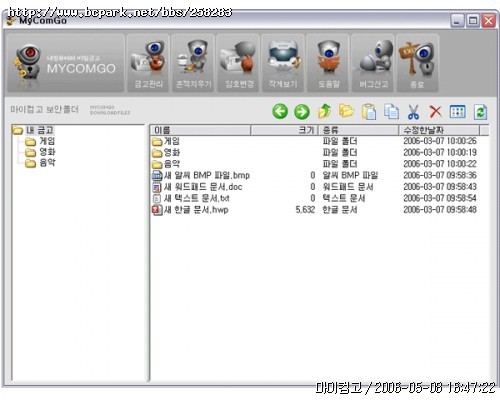Click the MYCOMGO logo banner
The width and height of the screenshot is (500, 400).
coord(66,63)
